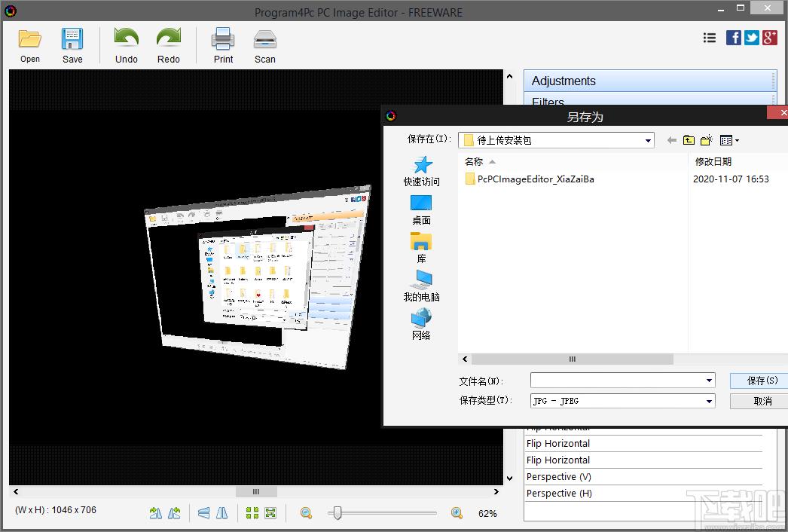Click the 1046 x 706 dimensions text

tap(74, 510)
